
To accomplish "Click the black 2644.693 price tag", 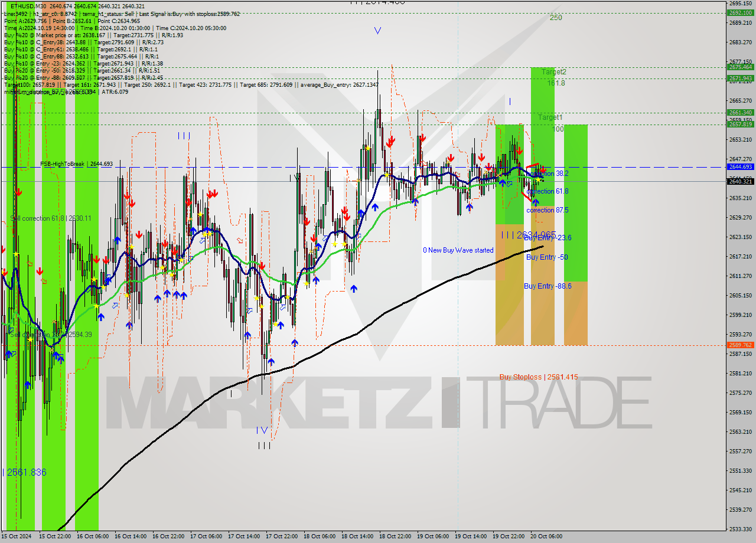I will (741, 166).
